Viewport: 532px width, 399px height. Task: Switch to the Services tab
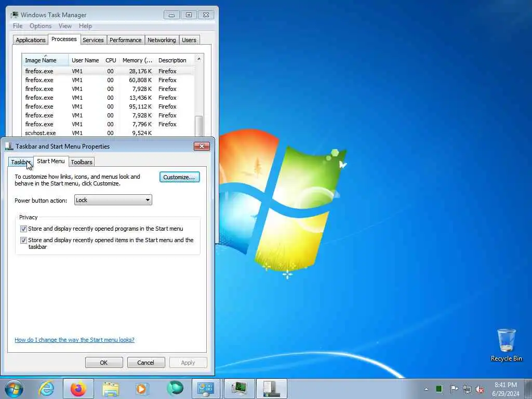(x=94, y=40)
